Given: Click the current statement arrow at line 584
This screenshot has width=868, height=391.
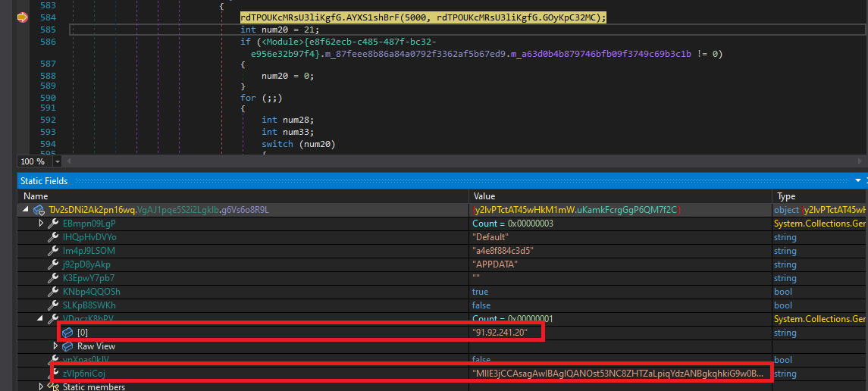Looking at the screenshot, I should point(22,17).
